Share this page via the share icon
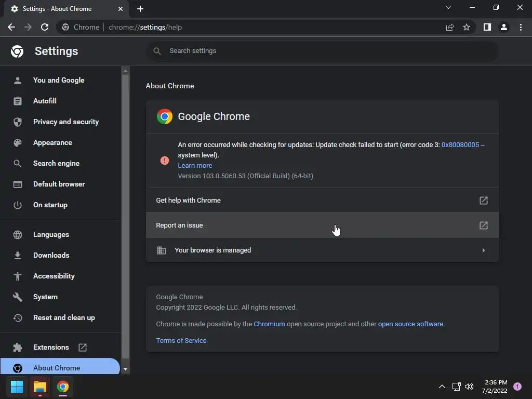532x399 pixels. (x=450, y=27)
